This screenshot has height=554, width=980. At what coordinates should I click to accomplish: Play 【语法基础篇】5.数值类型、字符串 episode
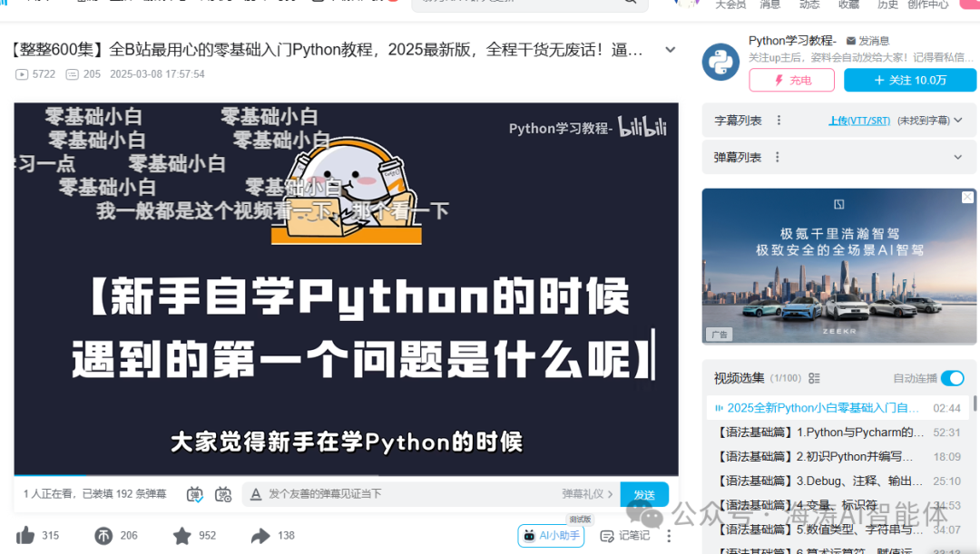coord(838,530)
